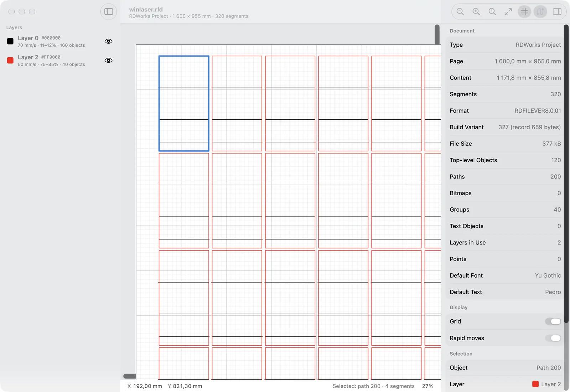Click the winlaser.rld file title

pos(146,10)
